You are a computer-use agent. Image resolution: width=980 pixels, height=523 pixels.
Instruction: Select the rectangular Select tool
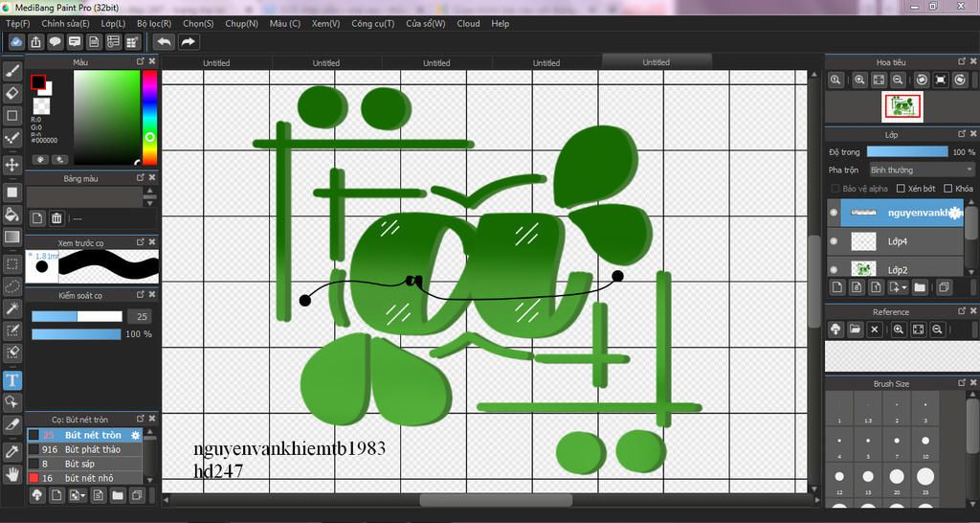pyautogui.click(x=12, y=264)
